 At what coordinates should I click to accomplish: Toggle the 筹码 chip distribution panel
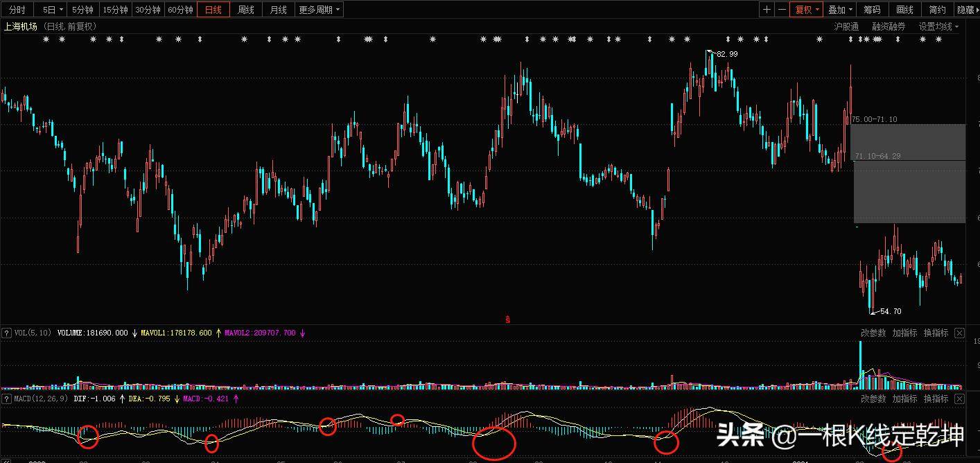click(x=872, y=10)
